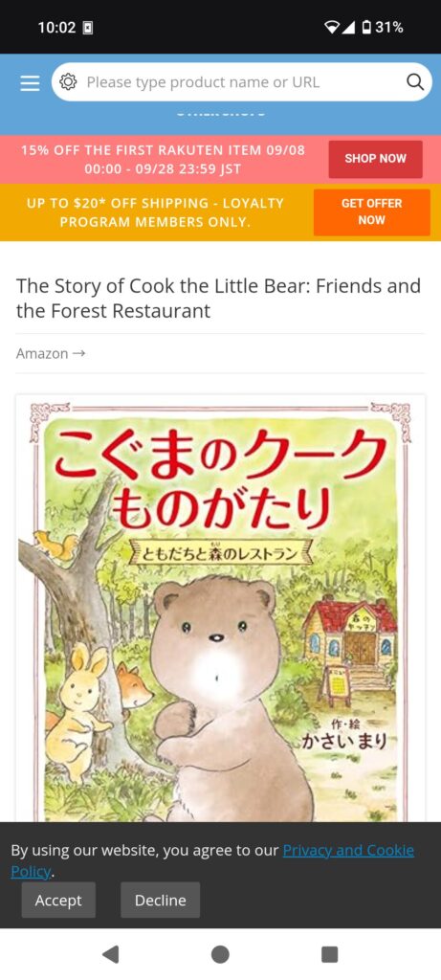This screenshot has width=441, height=980.
Task: Tap the Android recent apps square
Action: tap(330, 954)
